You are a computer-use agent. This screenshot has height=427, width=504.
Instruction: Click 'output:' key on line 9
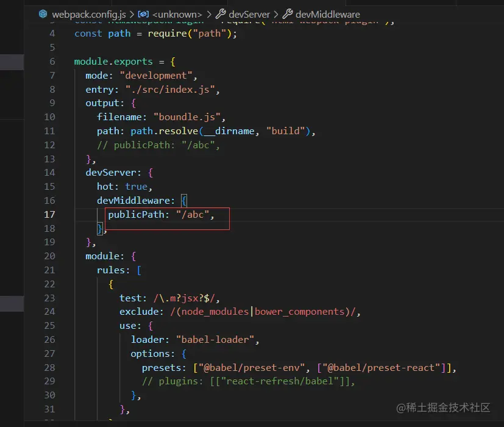click(105, 103)
